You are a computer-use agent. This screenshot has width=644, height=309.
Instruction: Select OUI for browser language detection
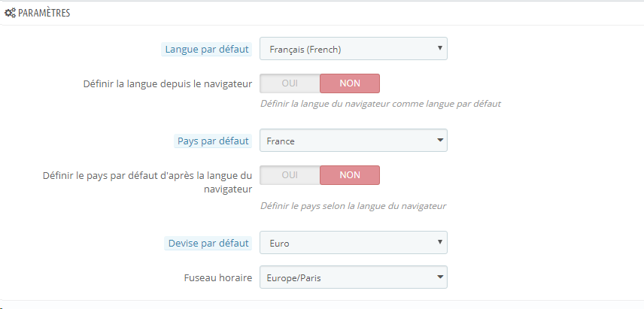[x=290, y=83]
